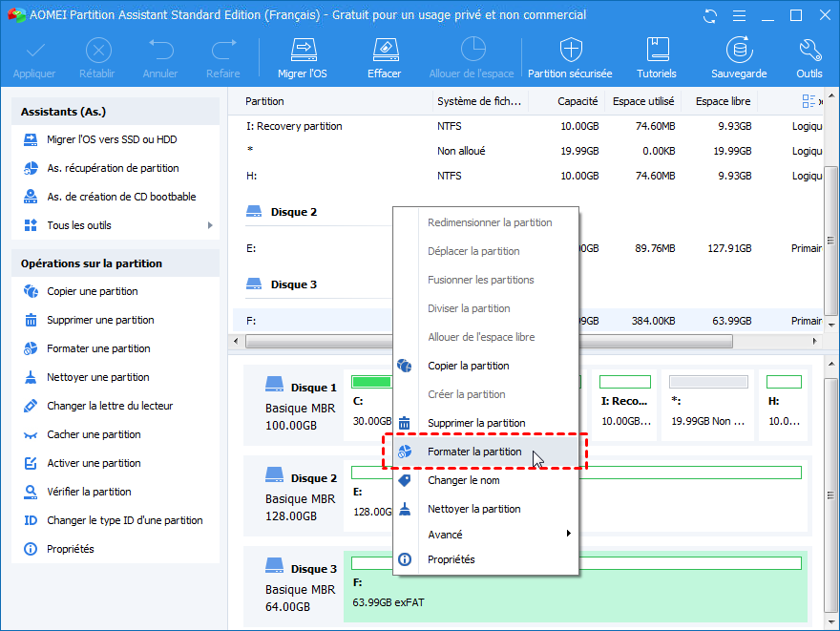This screenshot has height=631, width=840.
Task: Select the 19.99GB Non alloué block
Action: (x=708, y=405)
